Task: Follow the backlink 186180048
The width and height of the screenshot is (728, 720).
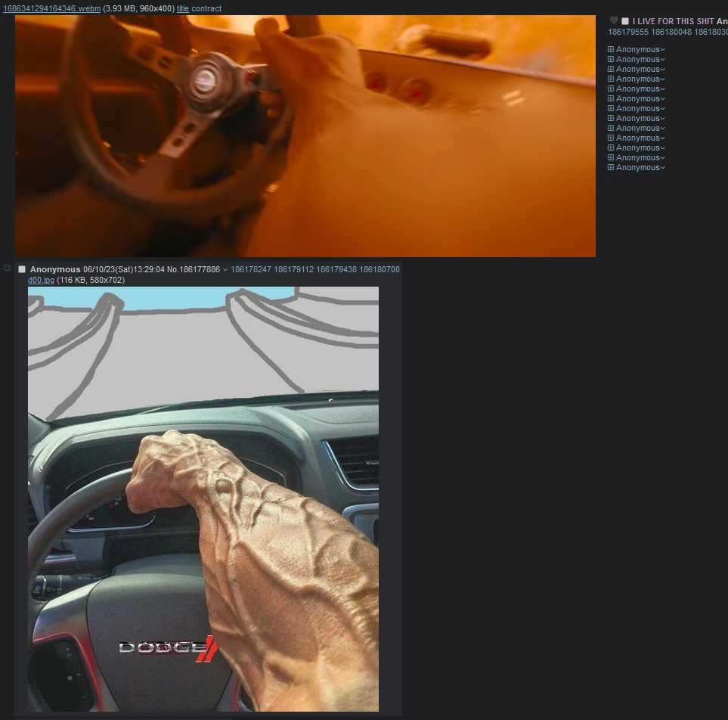Action: pos(671,32)
